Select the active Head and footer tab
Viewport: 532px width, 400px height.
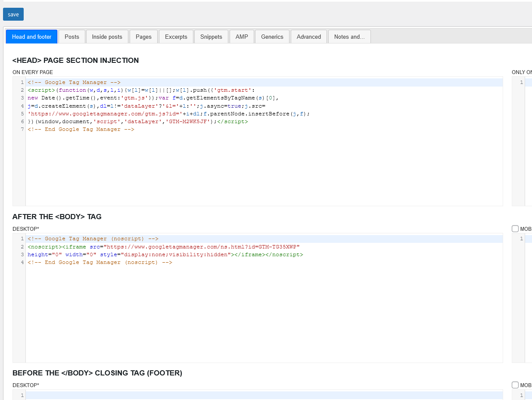(31, 37)
